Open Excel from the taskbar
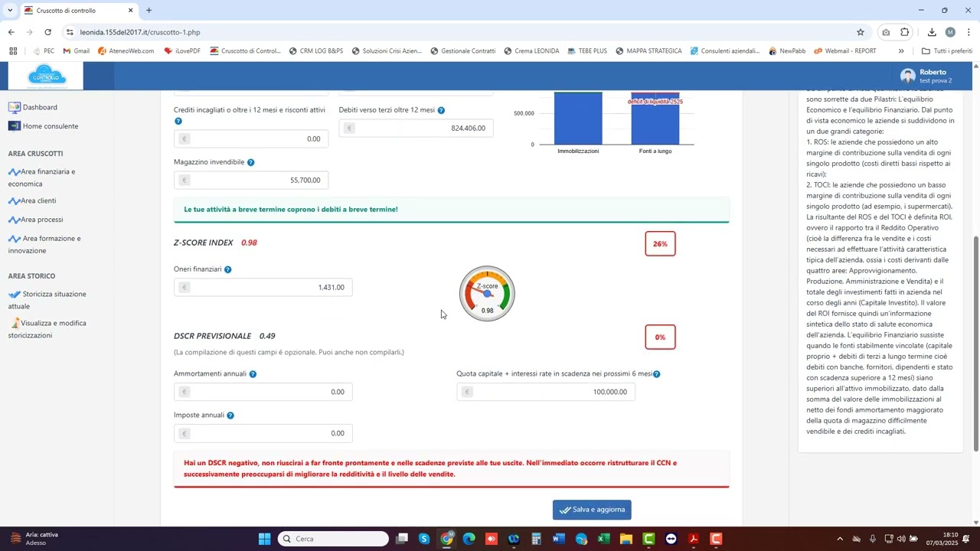Viewport: 980px width, 551px height. click(603, 539)
